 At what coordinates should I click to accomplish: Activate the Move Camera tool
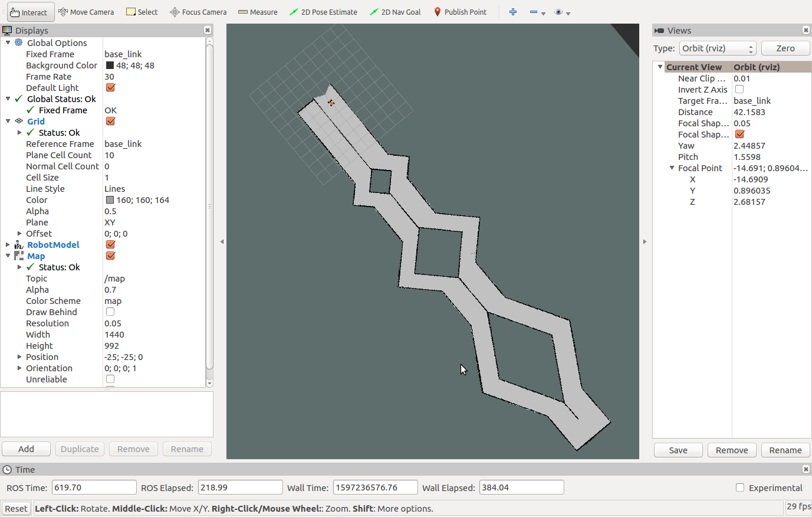[86, 12]
